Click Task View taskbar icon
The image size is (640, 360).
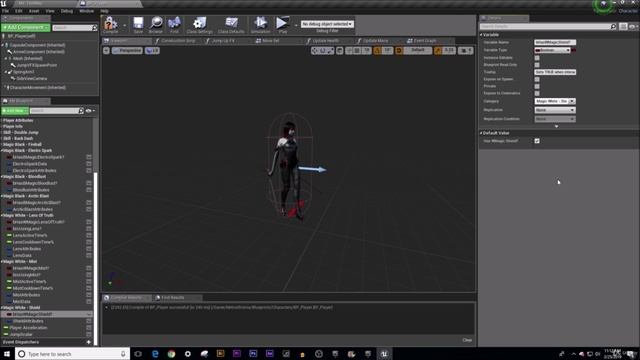138,354
